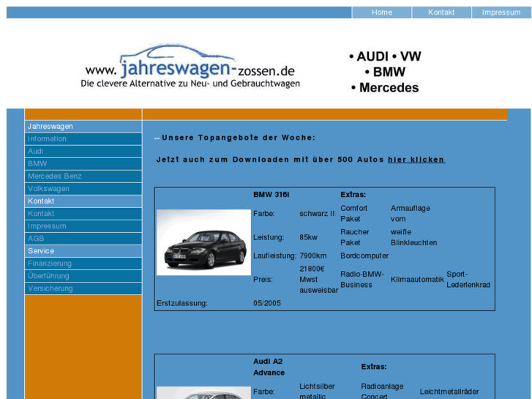
Task: Open Mercedes Benz in the sidebar
Action: (83, 176)
